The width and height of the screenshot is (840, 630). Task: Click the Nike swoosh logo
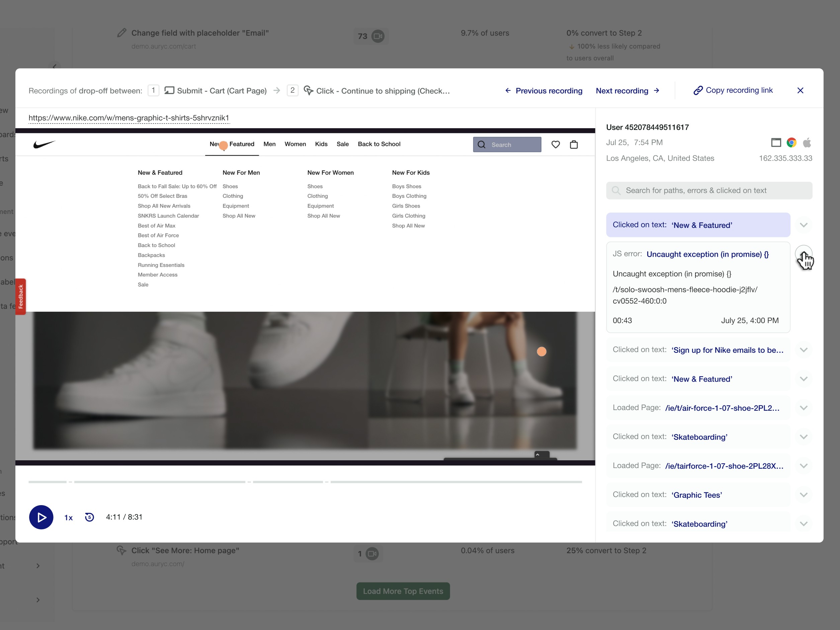click(x=44, y=144)
